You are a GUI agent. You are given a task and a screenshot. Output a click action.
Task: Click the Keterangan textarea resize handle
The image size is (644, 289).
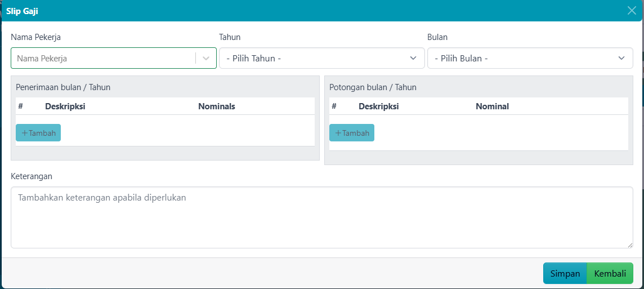click(630, 245)
